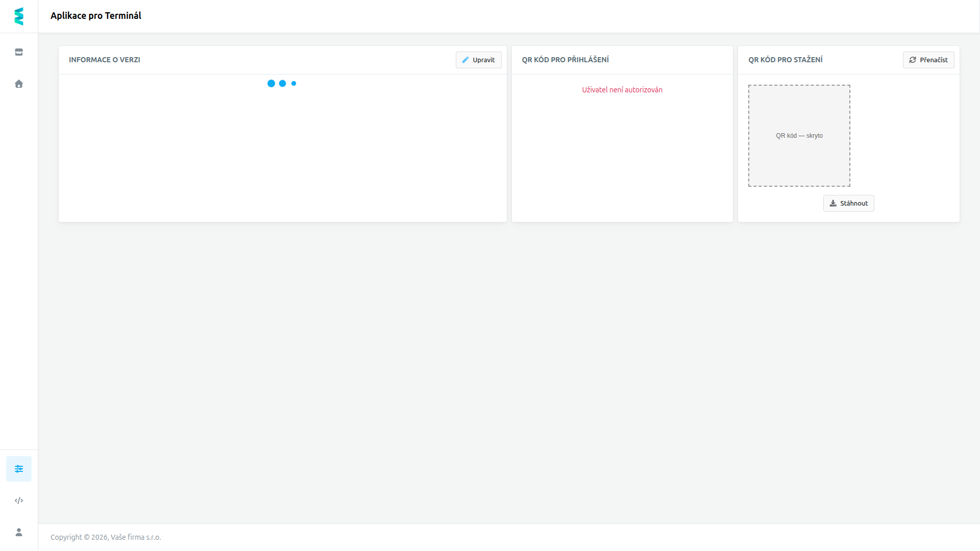The image size is (980, 551).
Task: Open the code developer icon in sidebar
Action: coord(19,500)
